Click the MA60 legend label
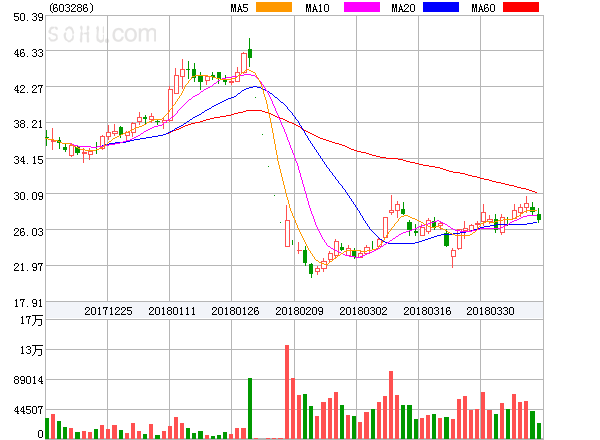The image size is (600, 440). tap(483, 8)
